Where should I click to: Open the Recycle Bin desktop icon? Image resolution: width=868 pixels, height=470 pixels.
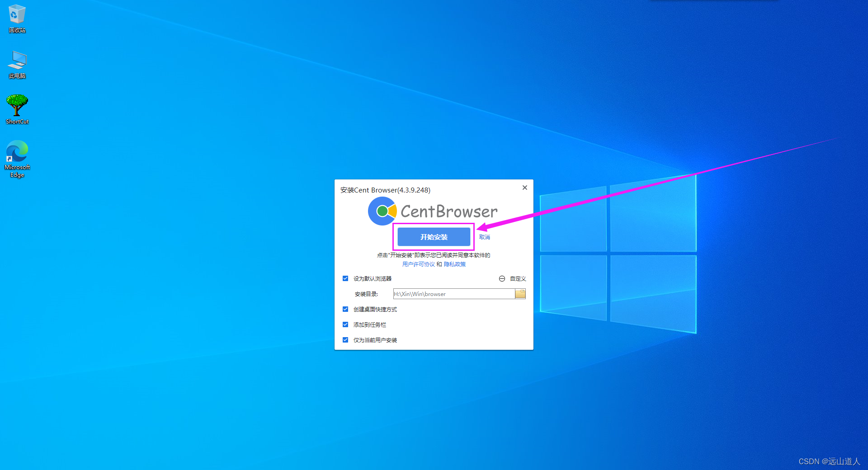click(x=17, y=19)
